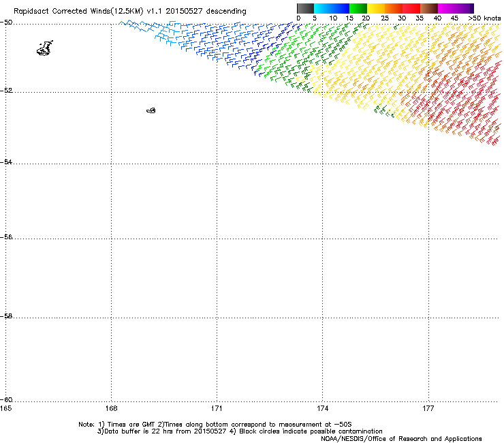
Task: Select the red 30-35 knots legend segment
Action: (x=411, y=8)
